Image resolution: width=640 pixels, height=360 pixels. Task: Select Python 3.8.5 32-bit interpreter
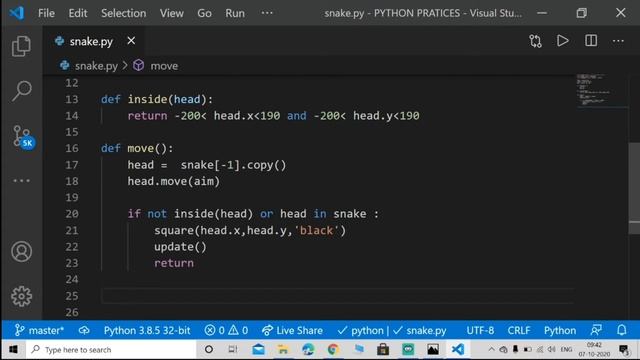pos(147,330)
